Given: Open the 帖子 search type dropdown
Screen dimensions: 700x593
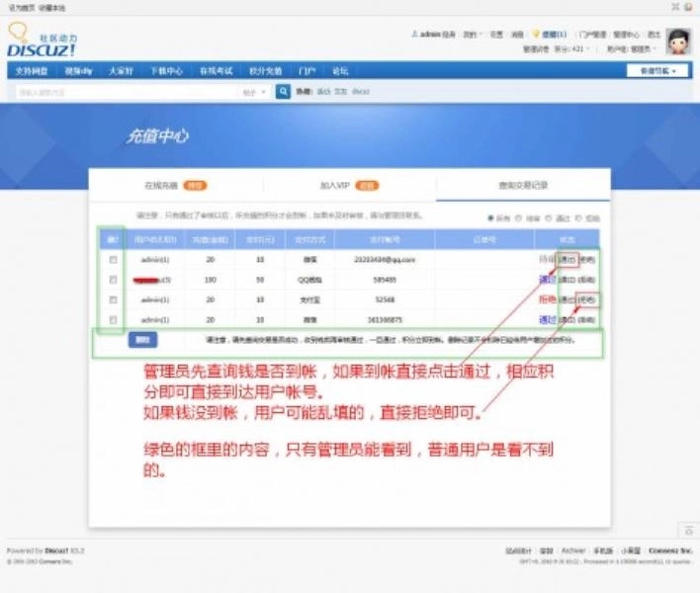Looking at the screenshot, I should (x=254, y=92).
